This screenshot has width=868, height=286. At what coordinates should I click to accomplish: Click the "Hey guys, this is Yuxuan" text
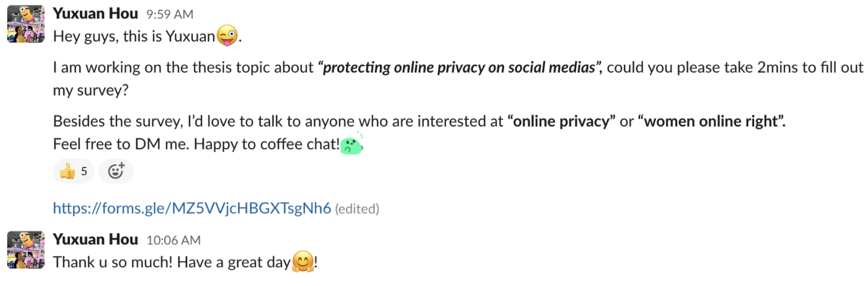point(134,37)
